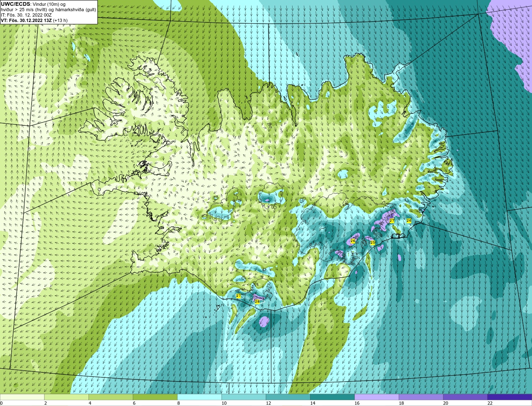Click the legend scale value 6
The height and width of the screenshot is (406, 532).
[134, 403]
